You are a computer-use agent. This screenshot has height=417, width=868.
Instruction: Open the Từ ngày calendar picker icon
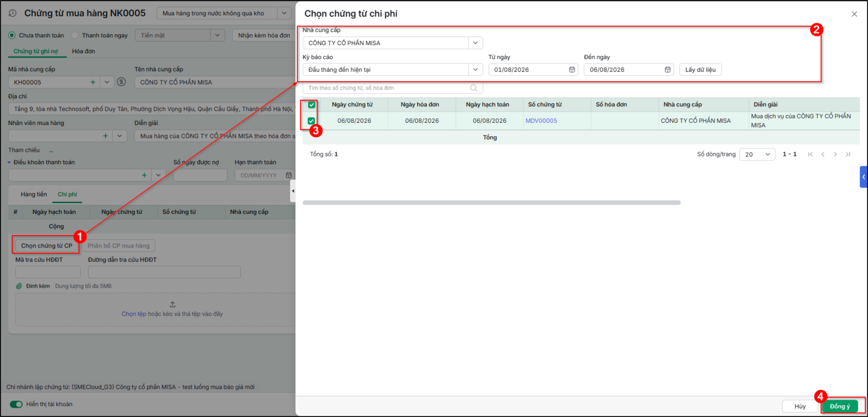(572, 69)
